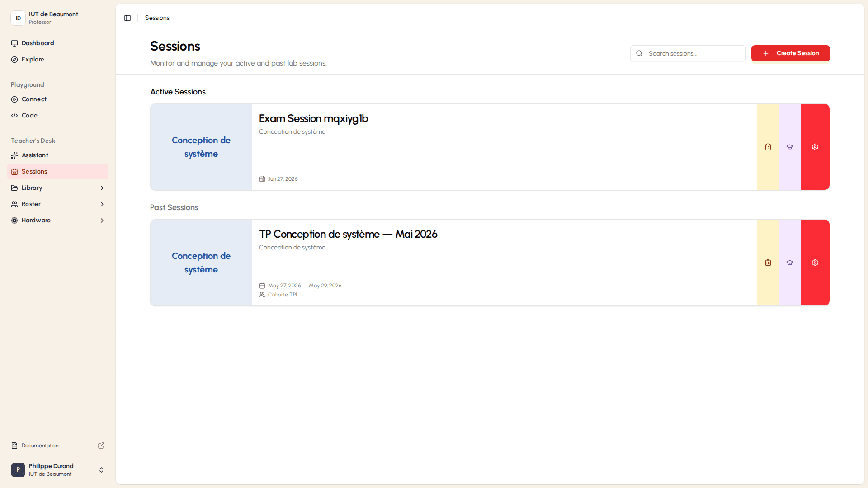Click the Hardware chip icon
868x488 pixels.
click(14, 221)
